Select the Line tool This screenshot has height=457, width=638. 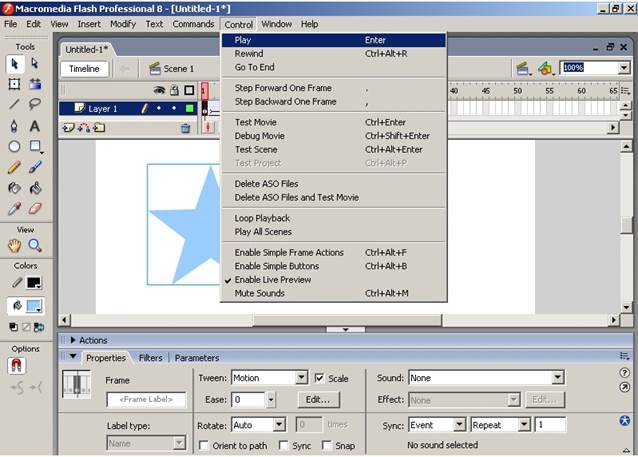[15, 104]
